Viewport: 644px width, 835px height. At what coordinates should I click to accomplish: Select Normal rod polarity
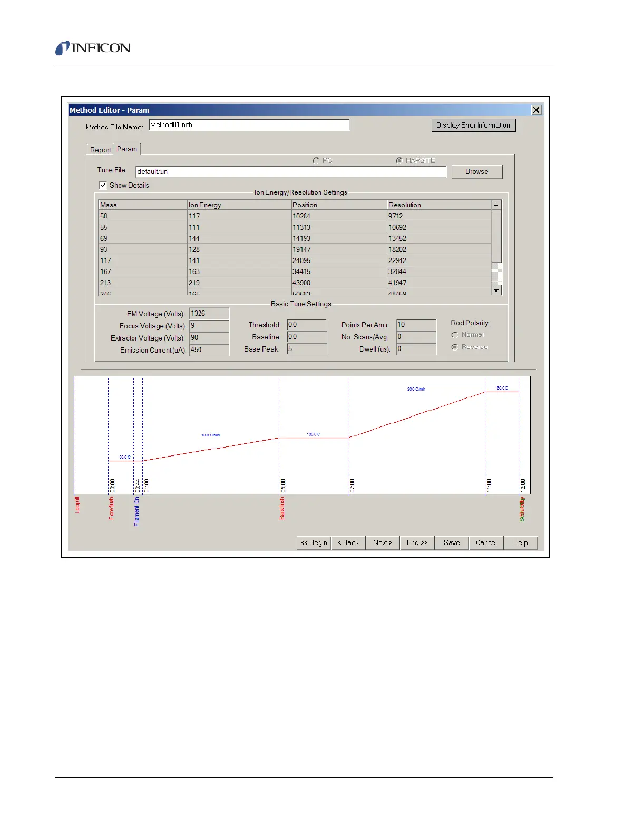coord(455,335)
